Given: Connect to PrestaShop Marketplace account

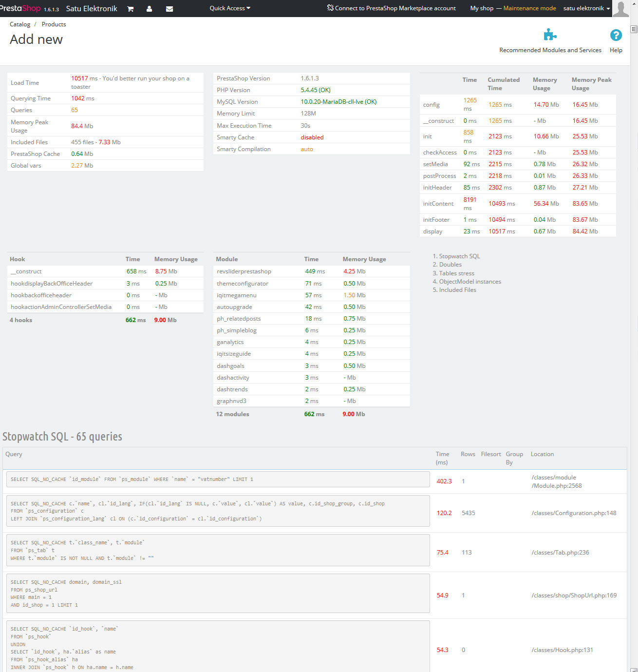Looking at the screenshot, I should coord(392,8).
